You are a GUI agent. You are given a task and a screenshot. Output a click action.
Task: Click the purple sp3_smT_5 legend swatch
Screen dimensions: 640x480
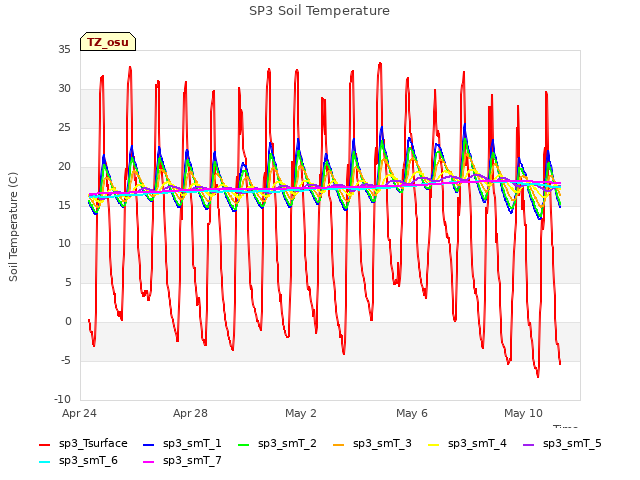pyautogui.click(x=529, y=444)
